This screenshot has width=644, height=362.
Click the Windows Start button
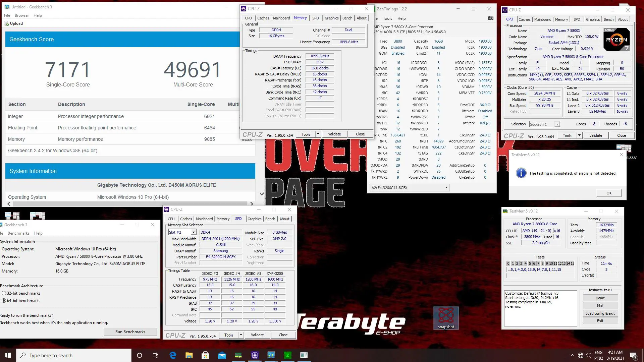8,355
